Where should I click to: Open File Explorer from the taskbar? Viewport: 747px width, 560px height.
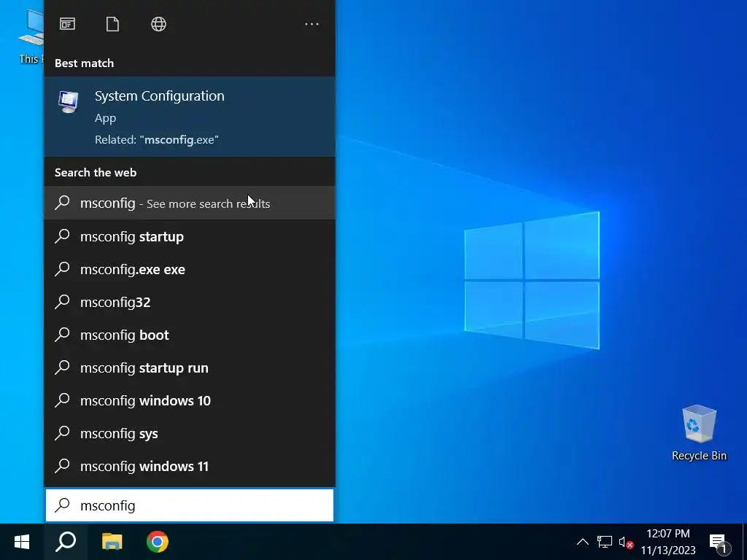[112, 542]
